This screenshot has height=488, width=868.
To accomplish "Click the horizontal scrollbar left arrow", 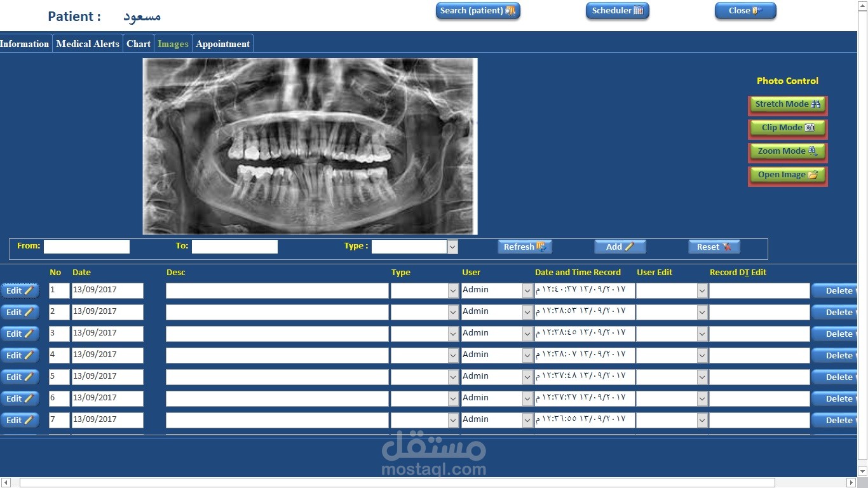I will 6,483.
